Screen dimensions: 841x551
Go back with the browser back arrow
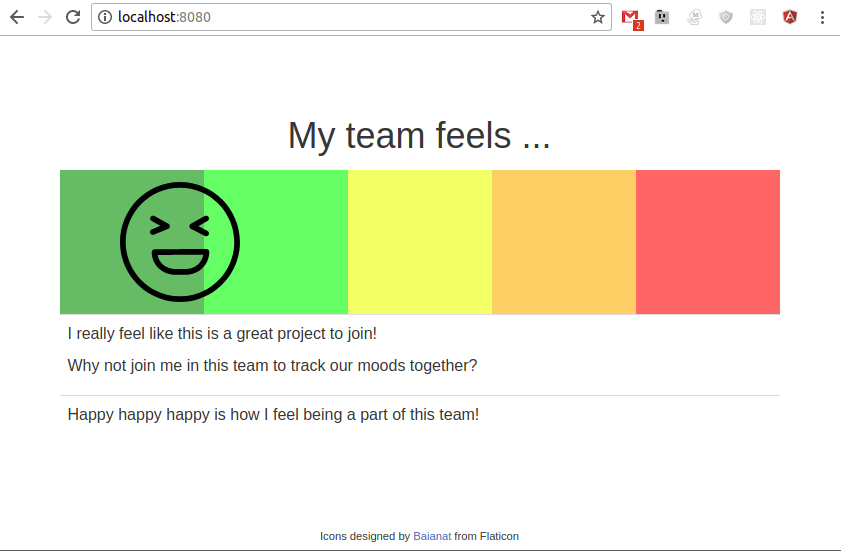(x=17, y=17)
